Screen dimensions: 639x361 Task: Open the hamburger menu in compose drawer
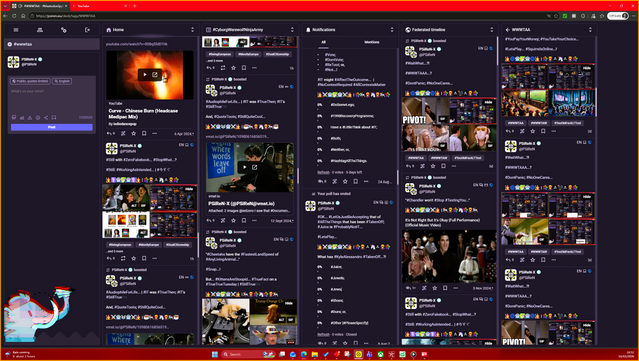[16, 30]
